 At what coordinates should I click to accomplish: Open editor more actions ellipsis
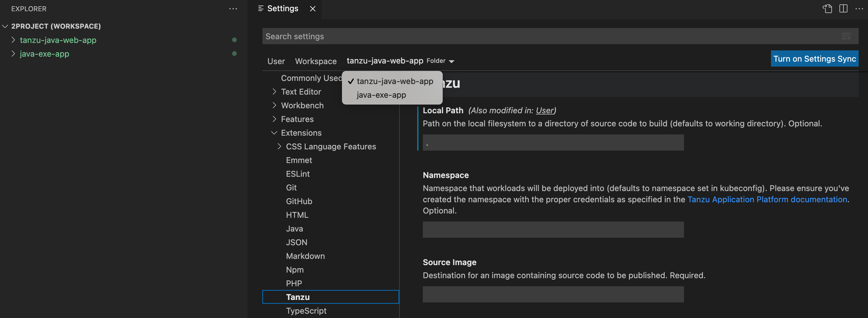click(x=859, y=9)
